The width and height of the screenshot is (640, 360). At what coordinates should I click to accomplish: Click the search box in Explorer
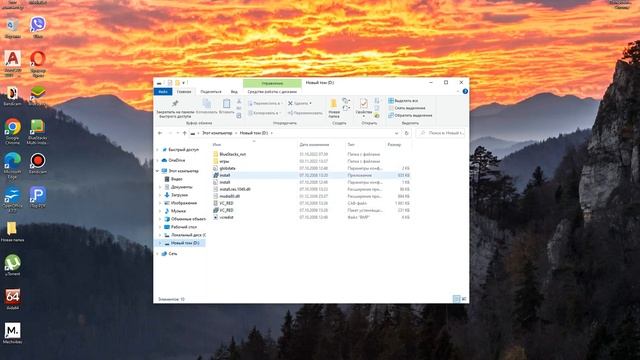[x=440, y=133]
